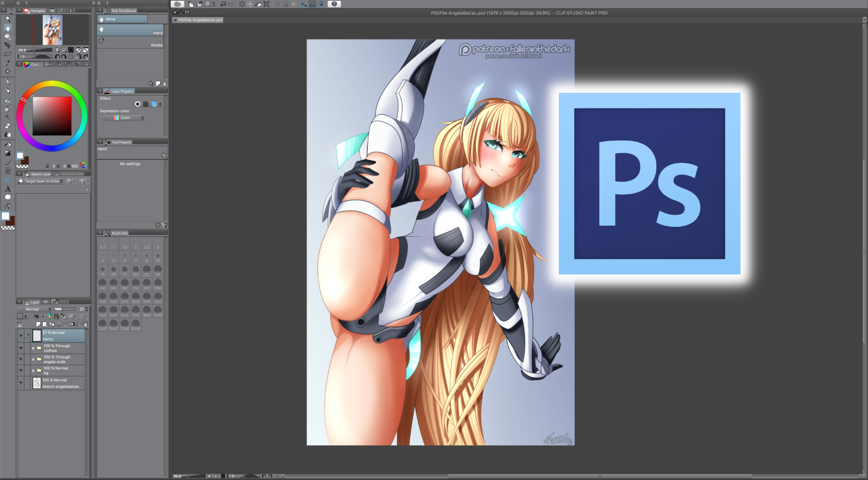
Task: Select the Lasso selection tool
Action: [8, 54]
